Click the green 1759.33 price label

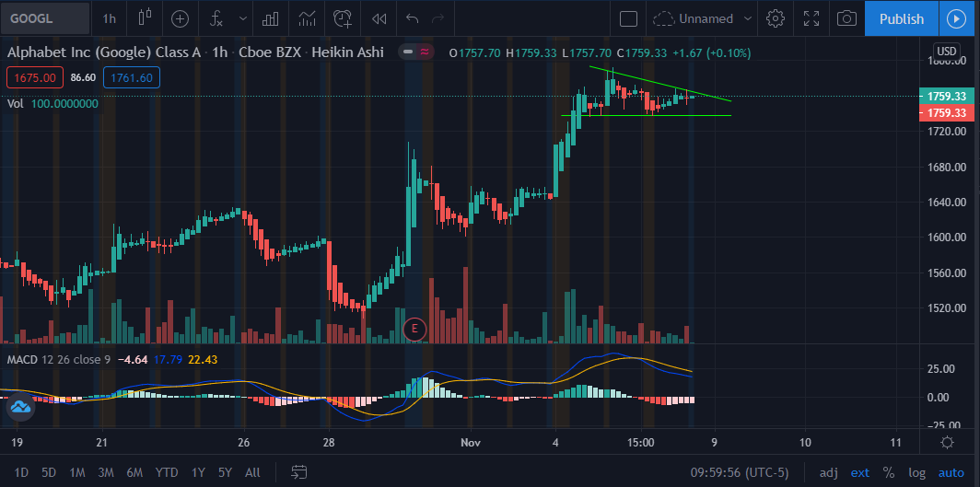point(947,97)
